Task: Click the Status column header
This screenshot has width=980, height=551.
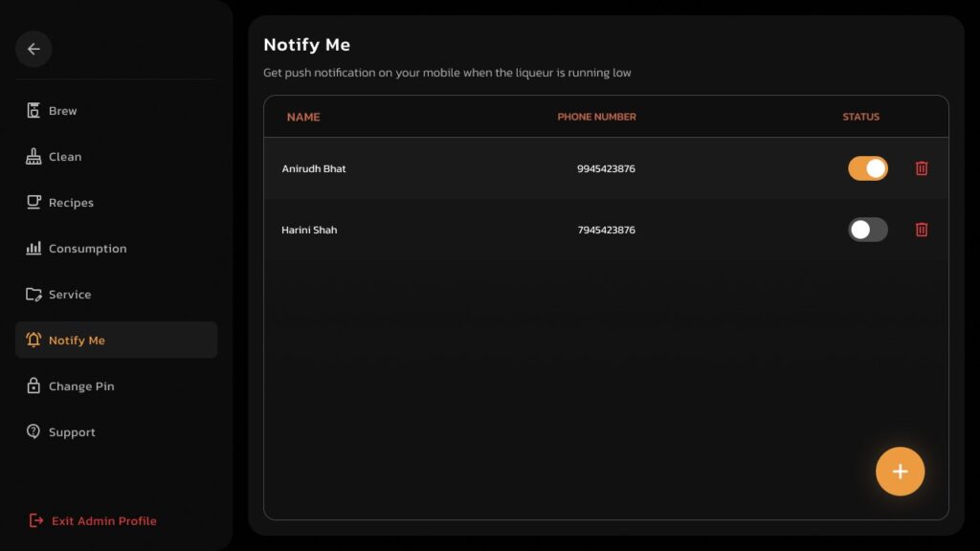Action: click(860, 117)
